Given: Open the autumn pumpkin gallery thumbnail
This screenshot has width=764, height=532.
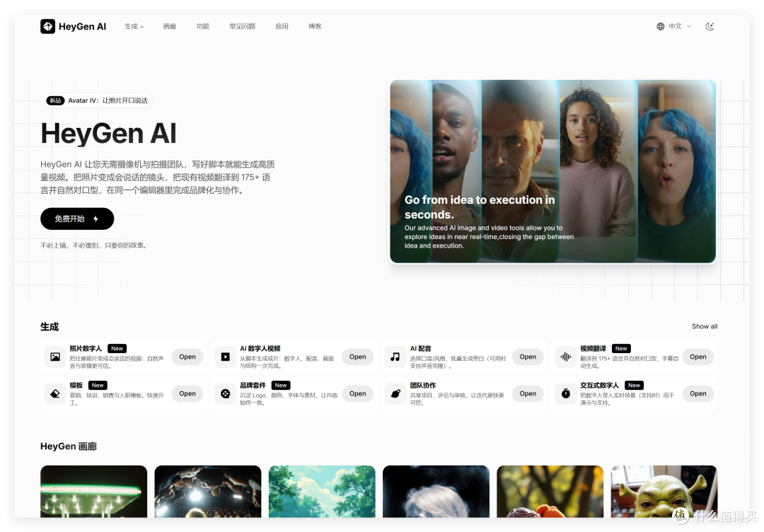Looking at the screenshot, I should (550, 491).
